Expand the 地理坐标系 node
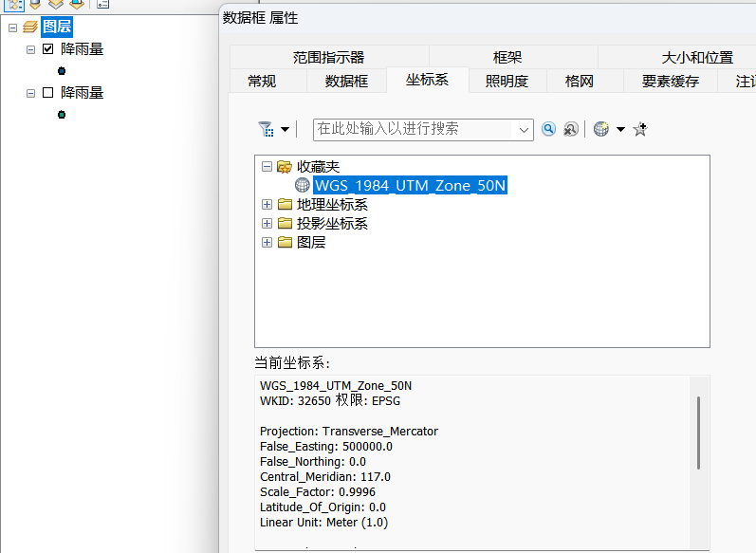The width and height of the screenshot is (756, 553). click(x=267, y=205)
